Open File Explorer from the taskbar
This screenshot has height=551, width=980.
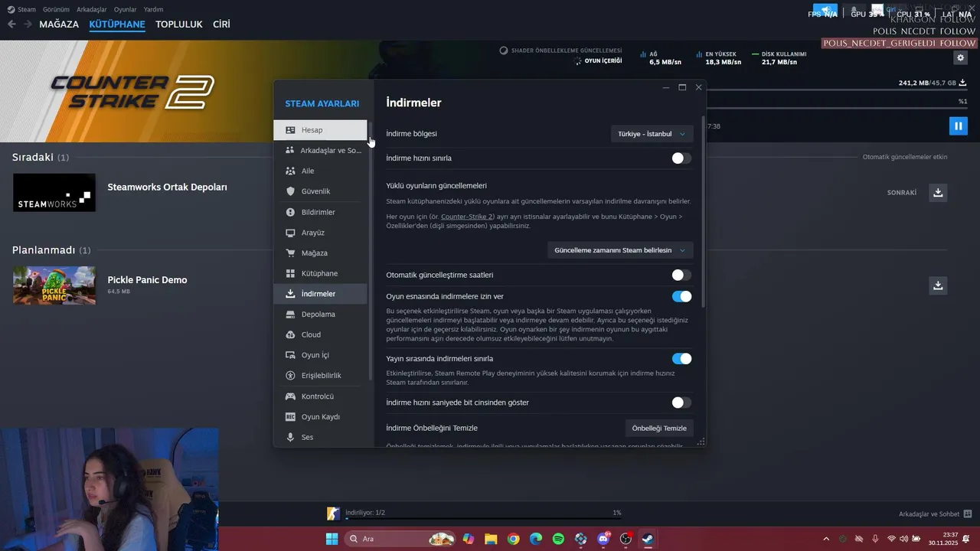(x=490, y=539)
